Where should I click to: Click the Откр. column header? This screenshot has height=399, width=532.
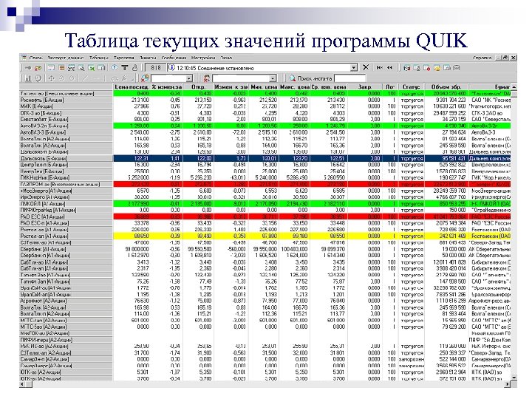click(198, 87)
